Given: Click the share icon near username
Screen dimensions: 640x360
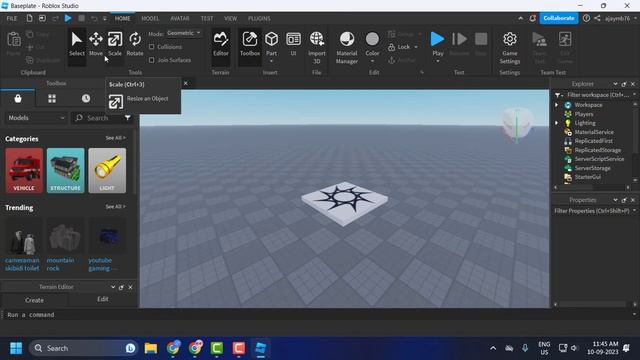Looking at the screenshot, I should click(597, 18).
